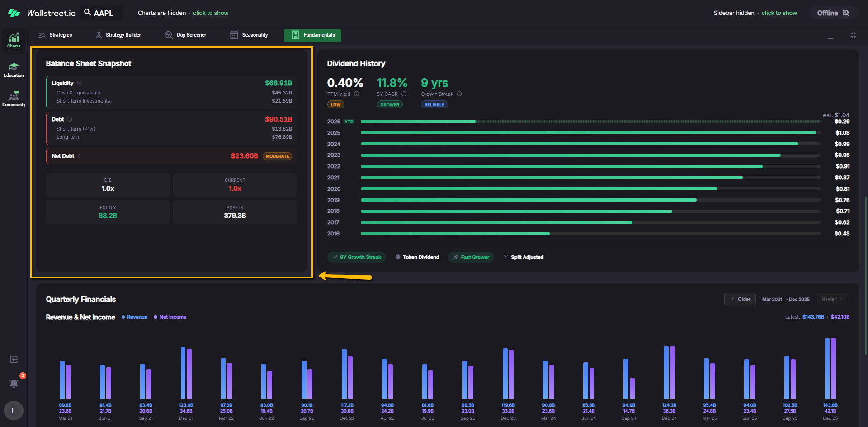Click the Net Debt info icon
Screen dimensions: 868x427
coord(80,156)
